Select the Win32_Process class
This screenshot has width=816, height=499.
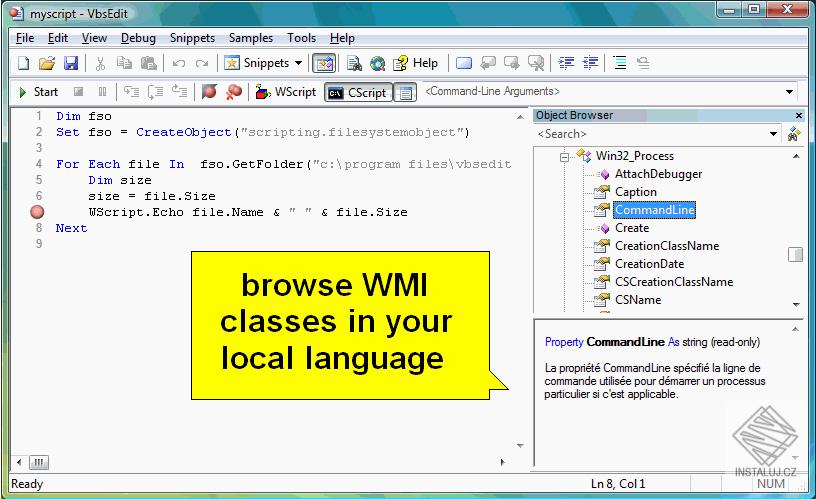pos(634,156)
